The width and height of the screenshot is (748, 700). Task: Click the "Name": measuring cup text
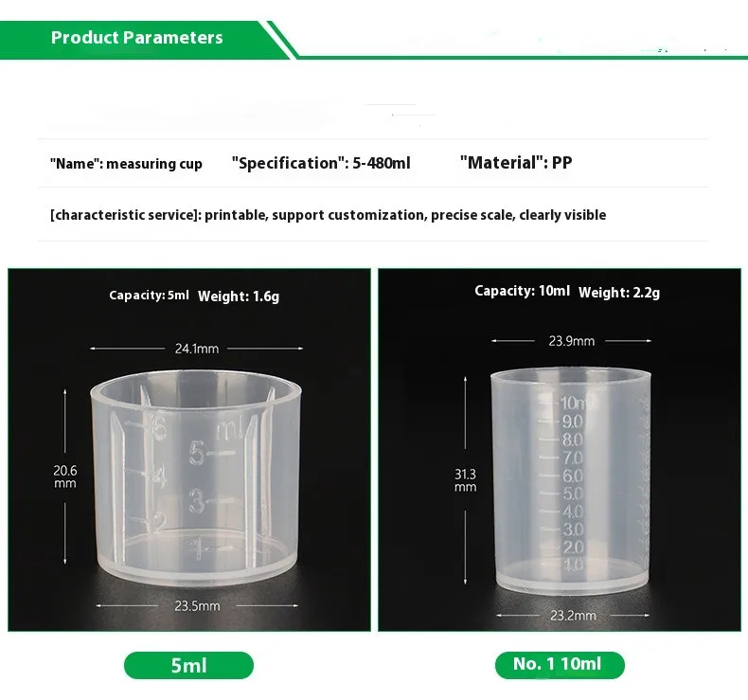pyautogui.click(x=126, y=164)
